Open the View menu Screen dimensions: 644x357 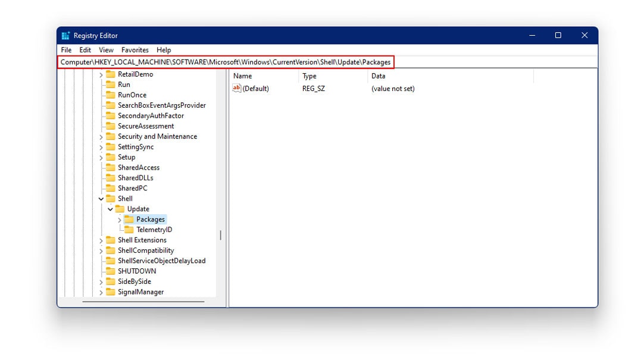tap(106, 49)
